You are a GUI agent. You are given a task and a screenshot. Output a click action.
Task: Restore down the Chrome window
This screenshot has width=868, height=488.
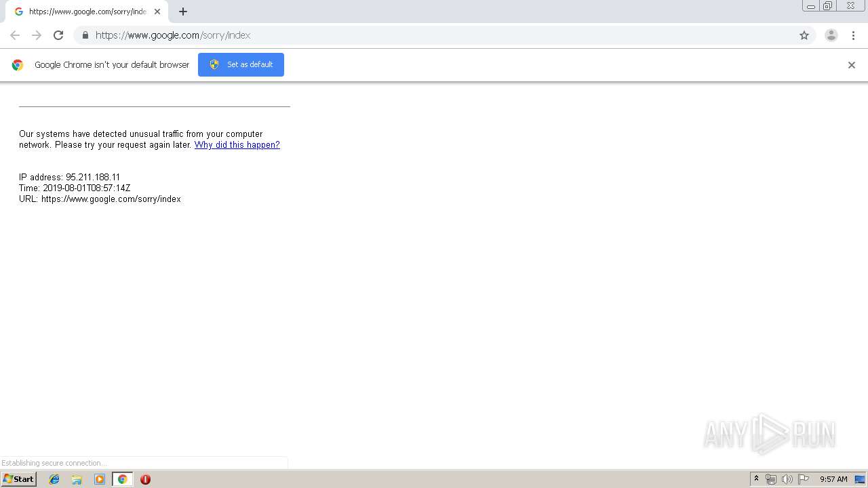pos(828,6)
